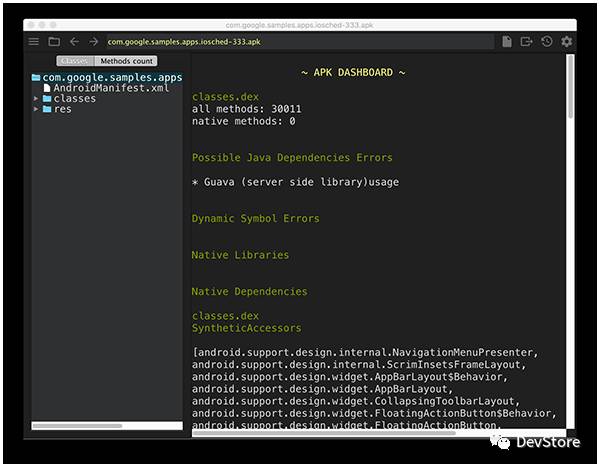This screenshot has height=467, width=600.
Task: Click the AndroidManifest.xml file icon
Action: click(47, 88)
